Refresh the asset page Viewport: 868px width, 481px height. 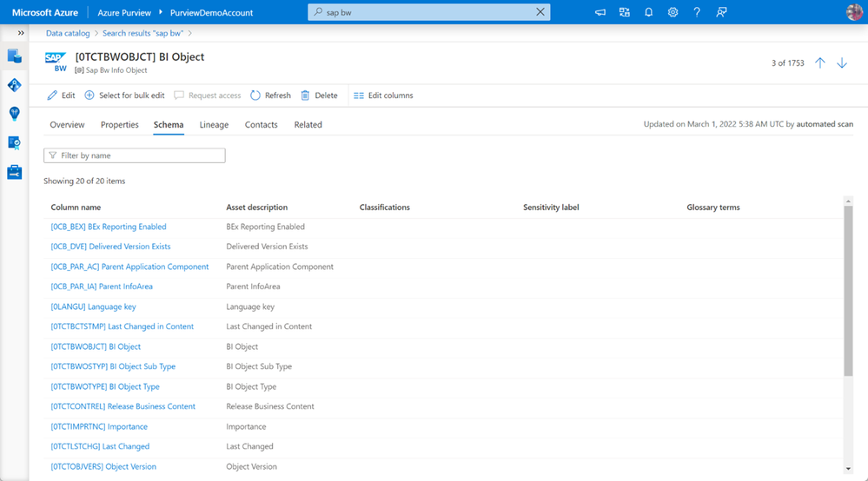click(x=271, y=96)
